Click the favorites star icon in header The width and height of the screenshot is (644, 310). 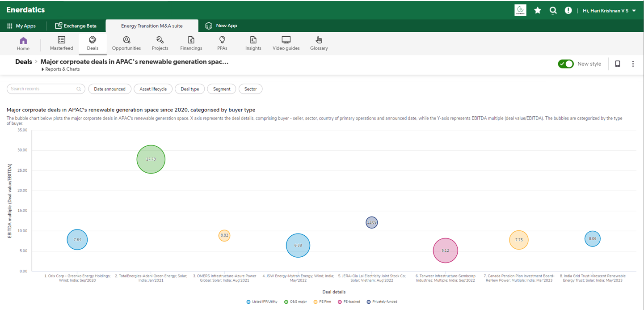[538, 10]
